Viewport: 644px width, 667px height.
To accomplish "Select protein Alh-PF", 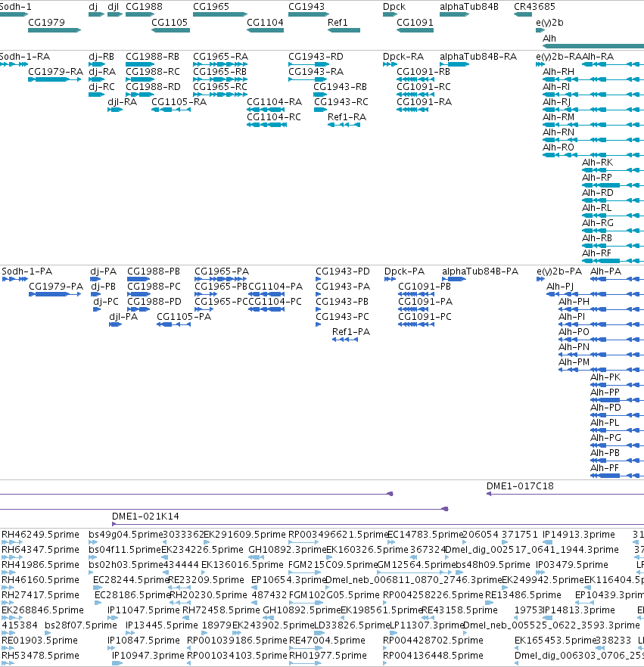I will coord(618,476).
